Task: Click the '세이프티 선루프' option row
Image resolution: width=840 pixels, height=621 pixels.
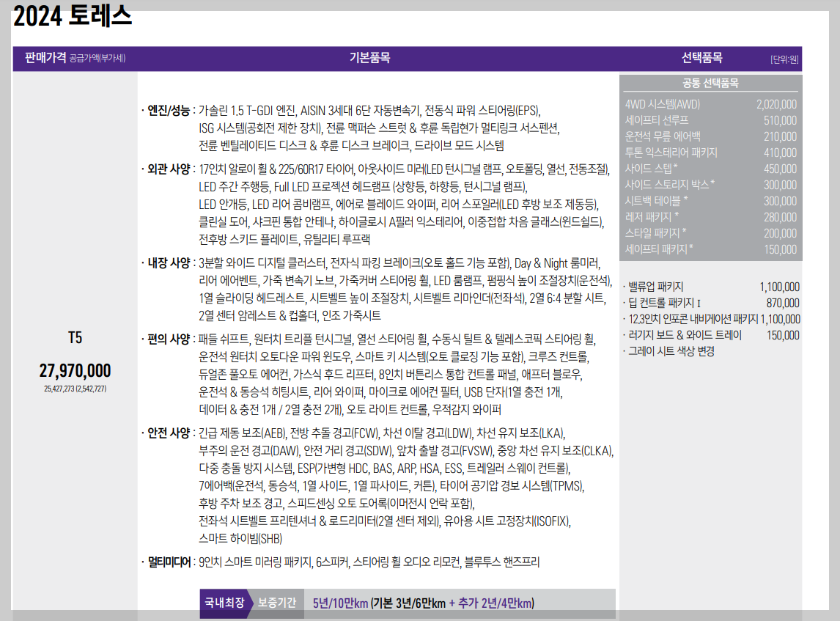Action: 710,120
